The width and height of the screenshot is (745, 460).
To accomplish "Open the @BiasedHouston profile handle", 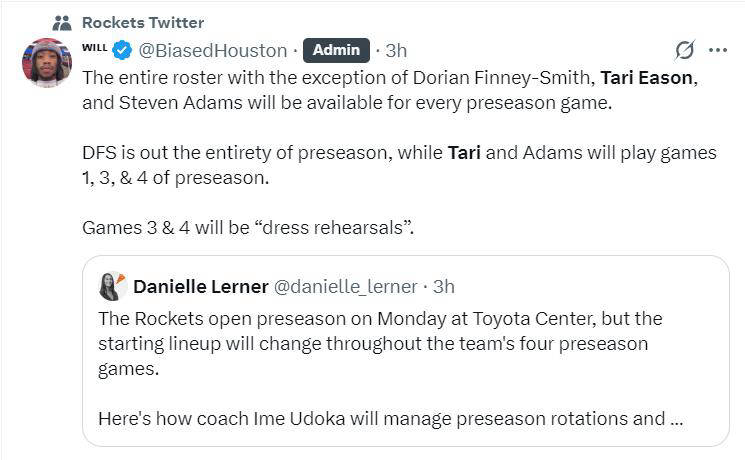I will click(x=212, y=49).
